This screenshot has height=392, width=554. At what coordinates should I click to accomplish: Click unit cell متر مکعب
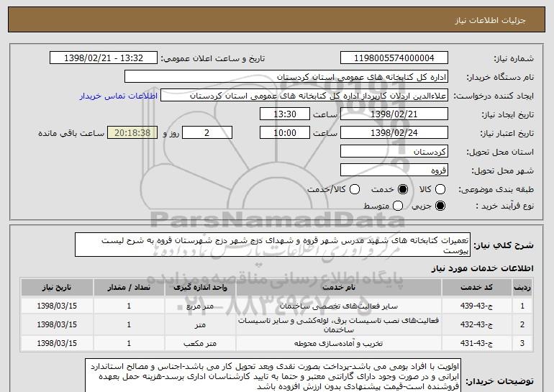click(x=200, y=343)
